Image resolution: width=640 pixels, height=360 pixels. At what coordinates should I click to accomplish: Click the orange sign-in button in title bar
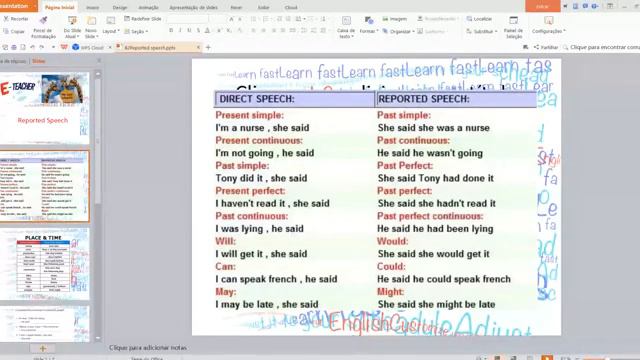point(542,6)
